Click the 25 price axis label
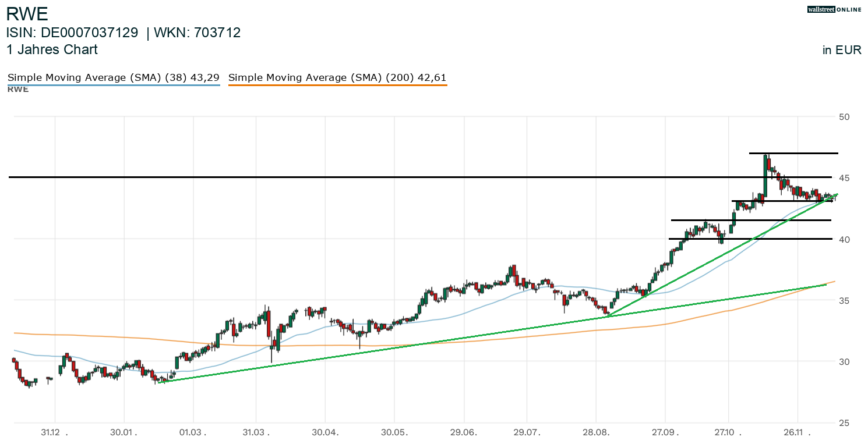This screenshot has width=868, height=437. click(x=844, y=422)
